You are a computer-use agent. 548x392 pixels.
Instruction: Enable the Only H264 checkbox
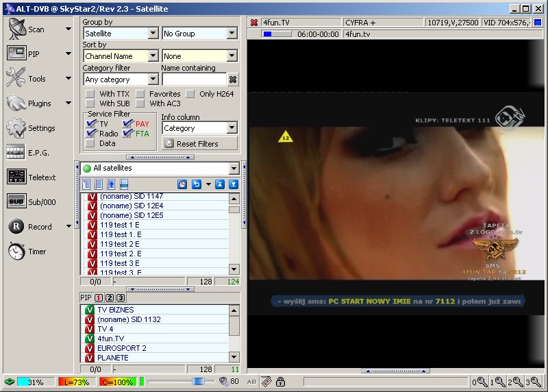[x=190, y=94]
